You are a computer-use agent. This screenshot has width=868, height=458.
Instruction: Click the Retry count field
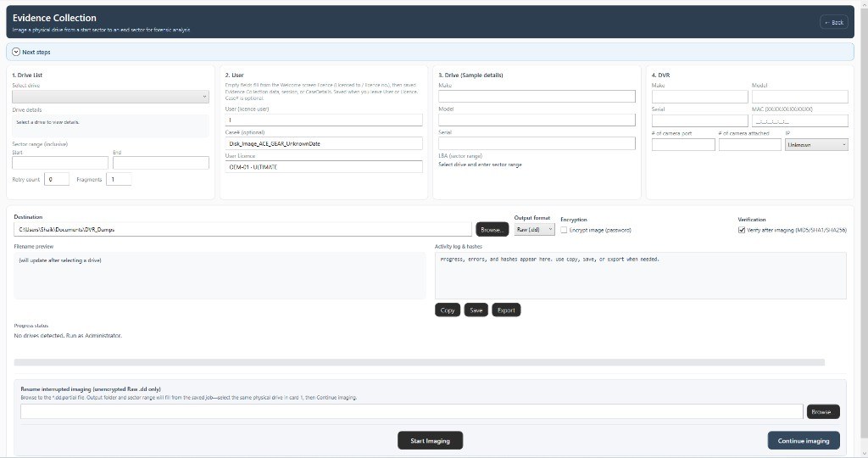tap(57, 180)
